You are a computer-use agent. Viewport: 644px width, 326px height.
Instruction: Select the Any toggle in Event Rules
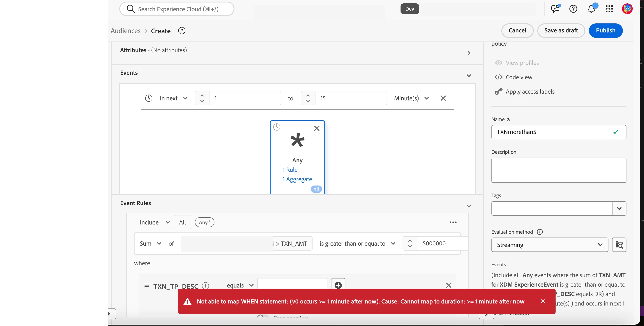(x=204, y=222)
